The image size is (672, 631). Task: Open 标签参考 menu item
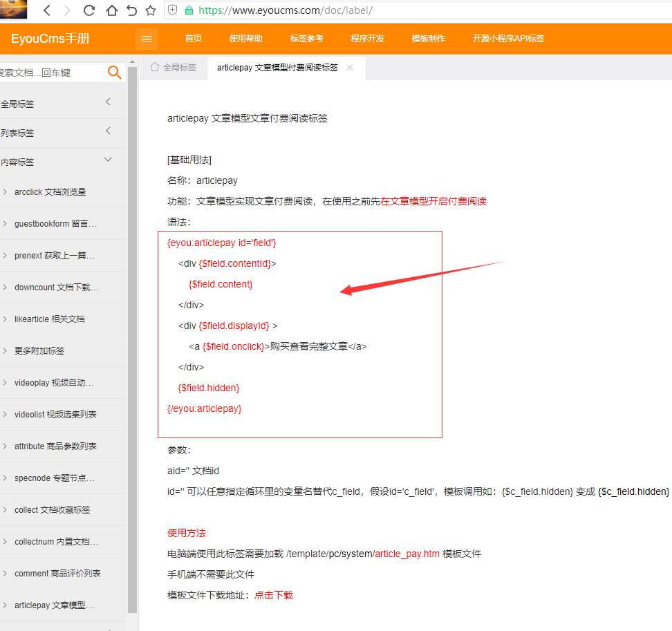(306, 39)
